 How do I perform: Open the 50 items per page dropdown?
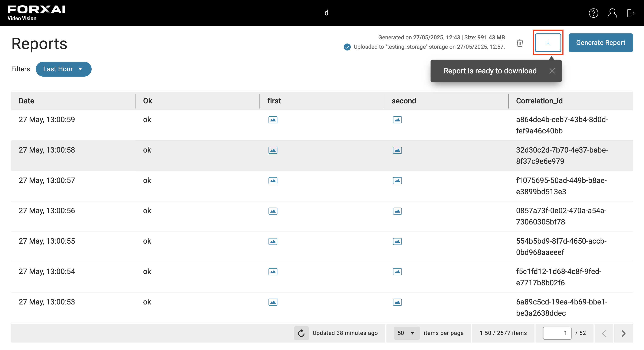[406, 333]
